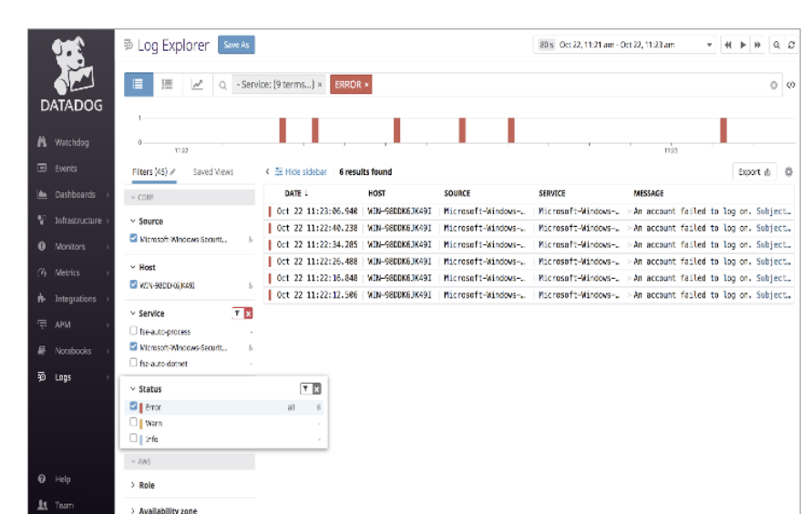
Task: Click the edit pencil next to Filters
Action: pyautogui.click(x=172, y=172)
